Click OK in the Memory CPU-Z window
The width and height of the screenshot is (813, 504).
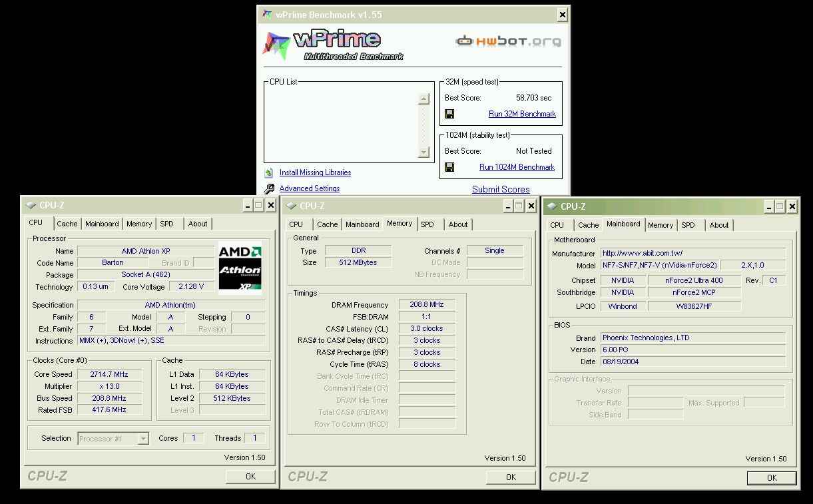(x=511, y=477)
